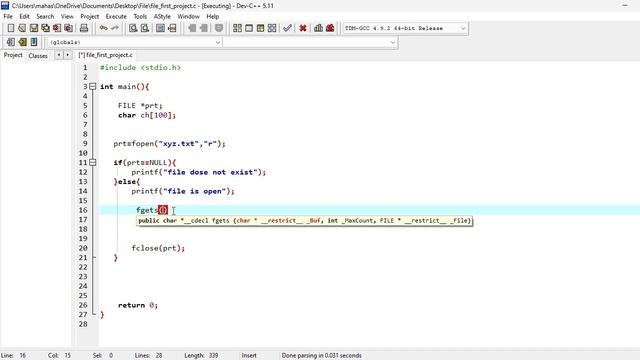Switch to the Project sidebar tab
This screenshot has height=360, width=640.
click(13, 55)
